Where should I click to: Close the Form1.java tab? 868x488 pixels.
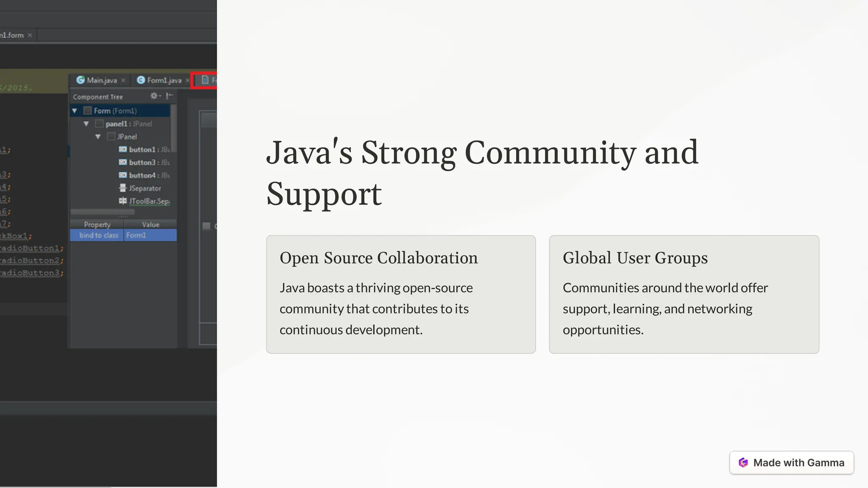coord(187,80)
